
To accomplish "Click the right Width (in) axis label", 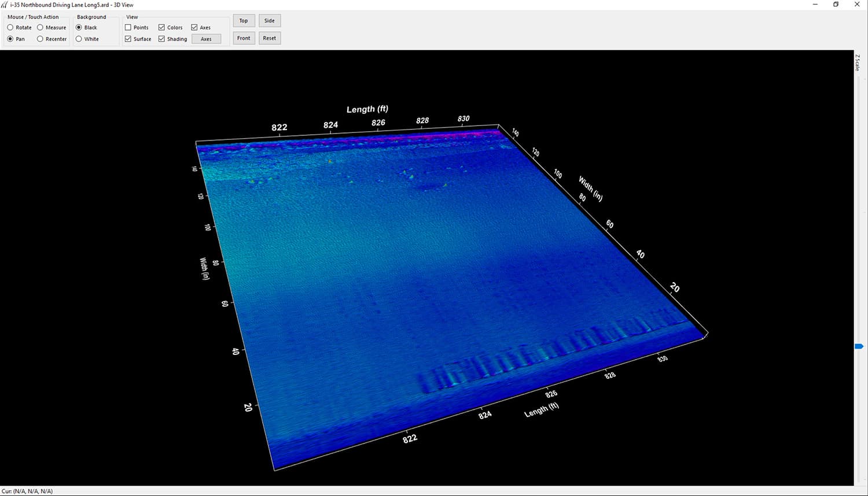I will (x=591, y=189).
